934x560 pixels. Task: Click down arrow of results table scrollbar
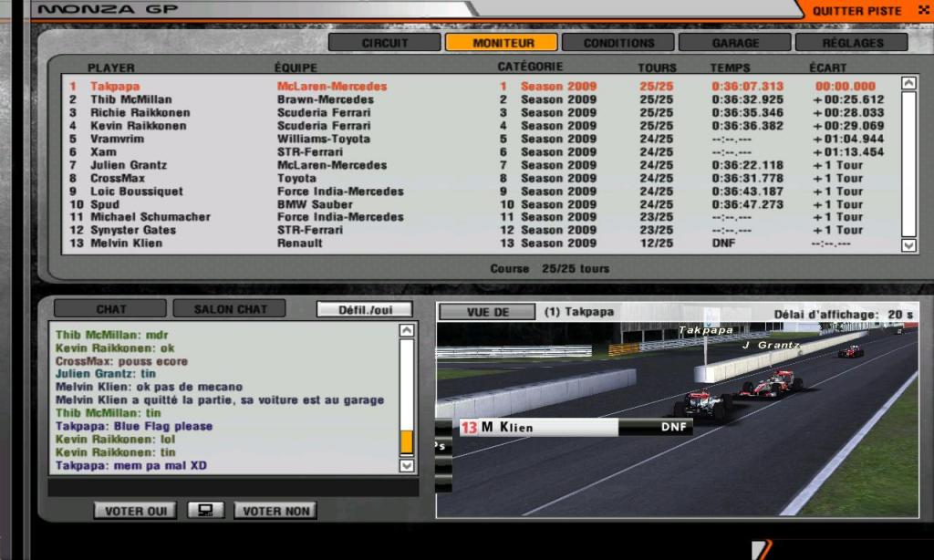pos(908,244)
